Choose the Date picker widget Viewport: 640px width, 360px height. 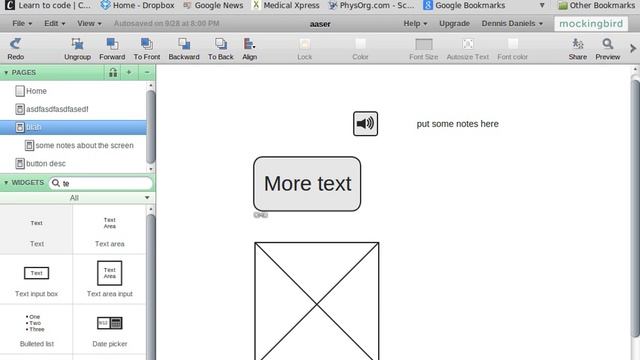coord(109,329)
